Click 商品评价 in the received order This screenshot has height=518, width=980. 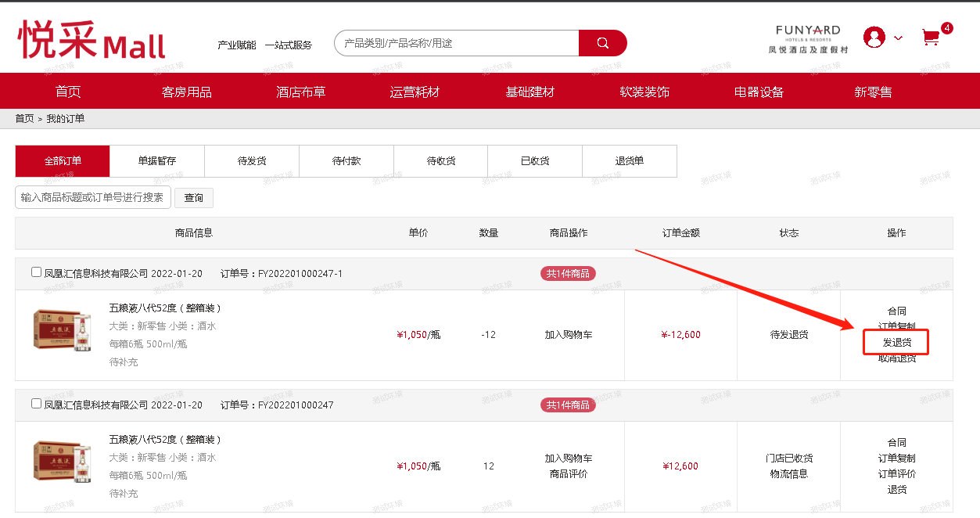click(569, 474)
